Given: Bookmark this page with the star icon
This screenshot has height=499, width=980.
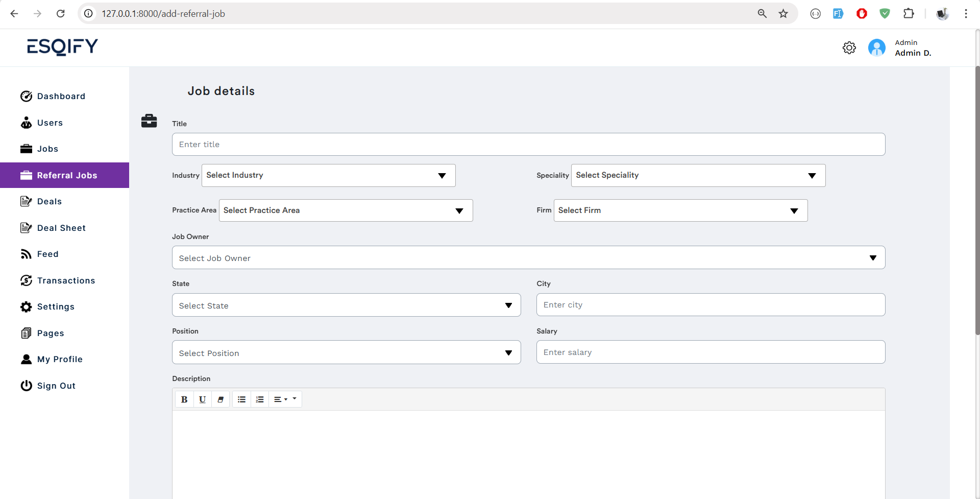Looking at the screenshot, I should (783, 14).
